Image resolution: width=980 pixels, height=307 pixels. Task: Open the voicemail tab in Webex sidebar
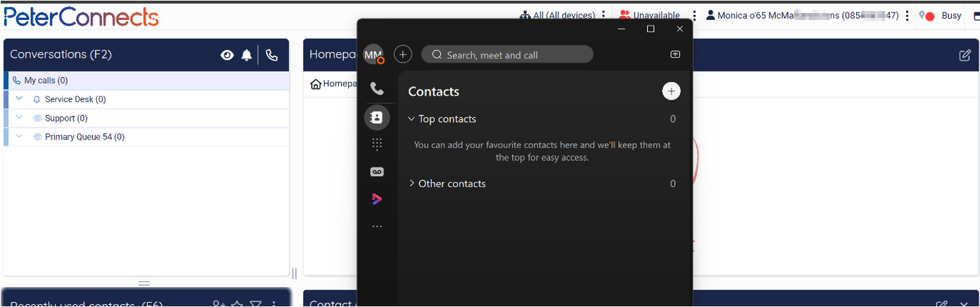(377, 171)
